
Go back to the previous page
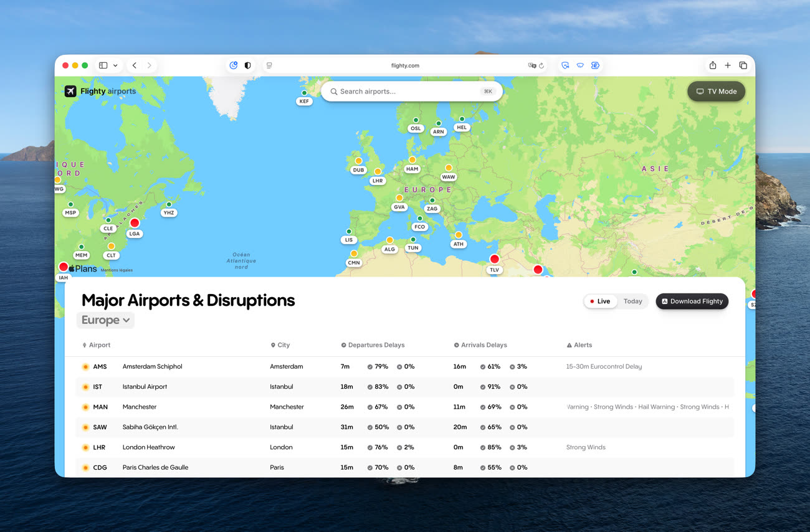(x=135, y=65)
